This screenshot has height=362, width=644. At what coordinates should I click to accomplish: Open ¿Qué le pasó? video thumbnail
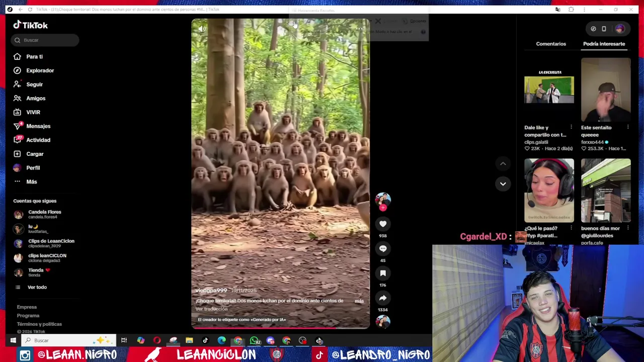point(549,191)
